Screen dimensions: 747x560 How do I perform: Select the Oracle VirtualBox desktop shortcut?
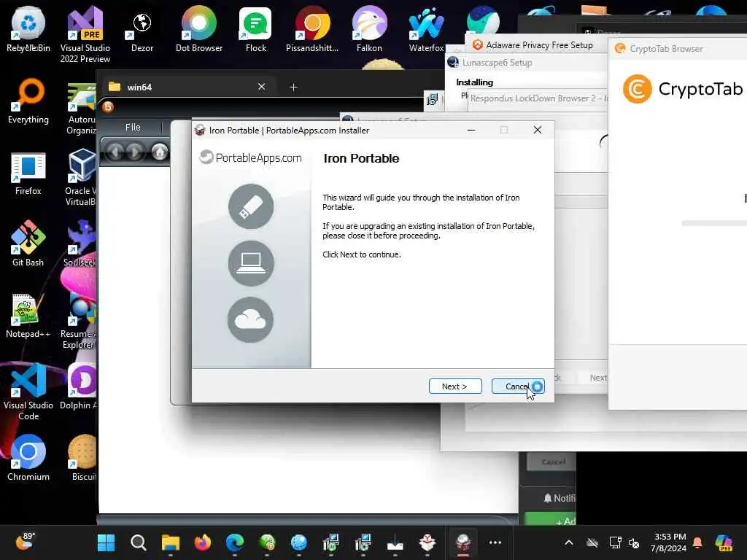click(81, 177)
